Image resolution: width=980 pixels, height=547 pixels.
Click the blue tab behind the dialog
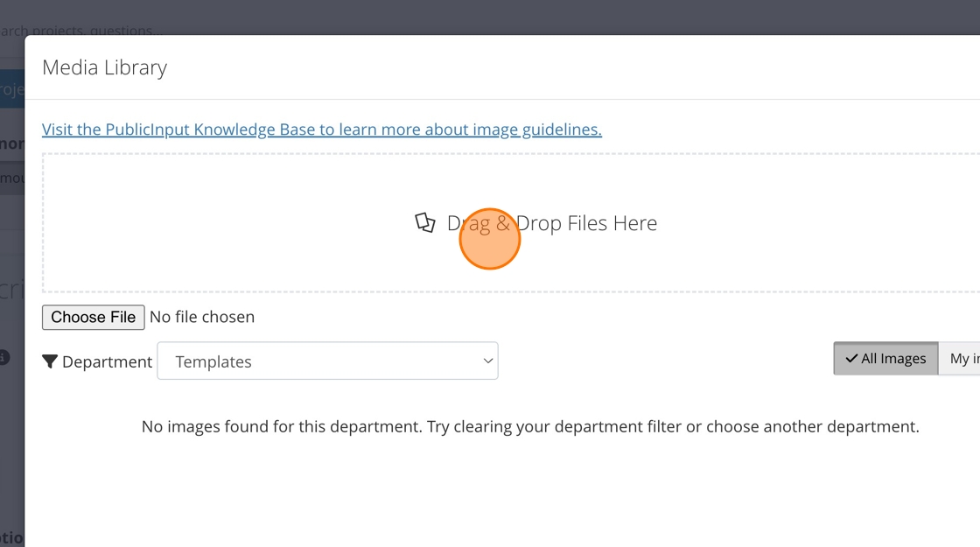click(11, 88)
